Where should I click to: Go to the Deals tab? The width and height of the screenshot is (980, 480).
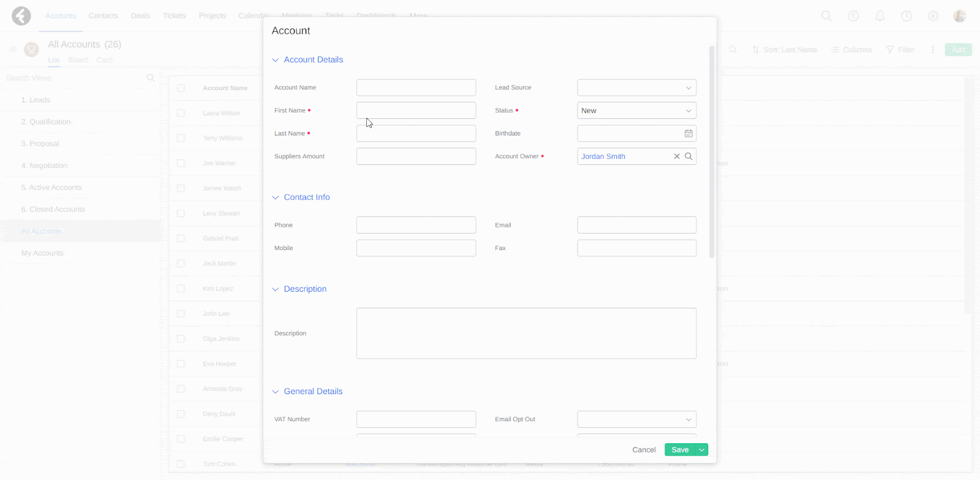coord(140,16)
